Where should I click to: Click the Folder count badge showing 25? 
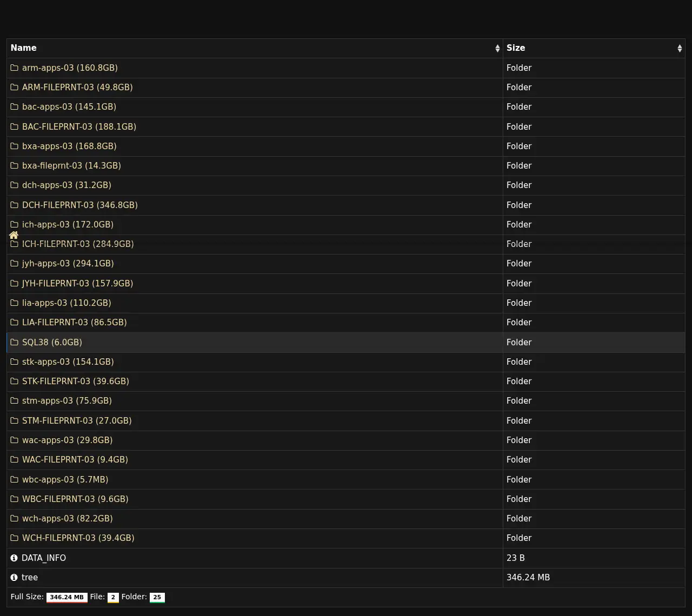point(157,597)
